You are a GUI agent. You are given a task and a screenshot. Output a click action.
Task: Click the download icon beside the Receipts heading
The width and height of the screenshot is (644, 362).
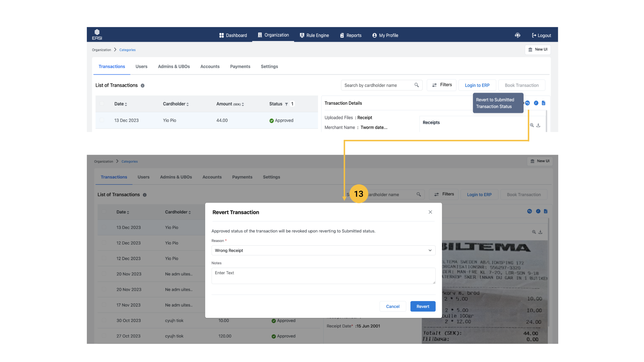click(x=538, y=125)
